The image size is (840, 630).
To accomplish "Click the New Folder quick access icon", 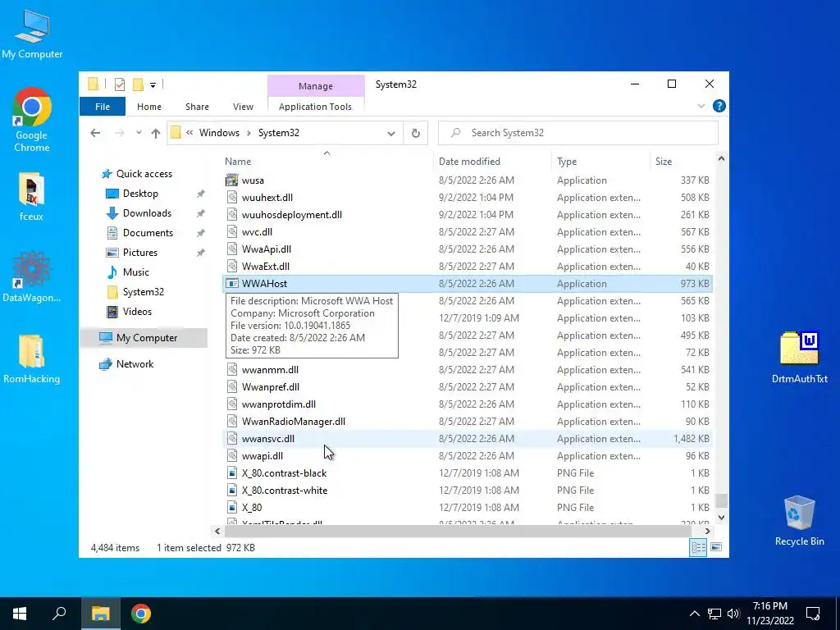I will click(x=138, y=84).
